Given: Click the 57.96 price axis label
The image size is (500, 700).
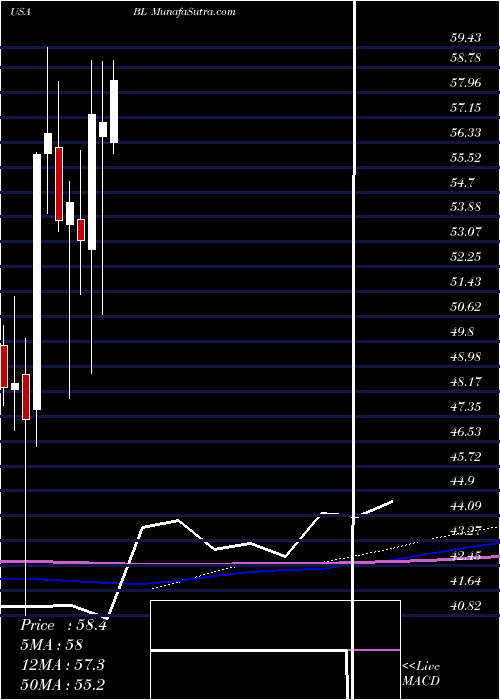Looking at the screenshot, I should (x=466, y=83).
